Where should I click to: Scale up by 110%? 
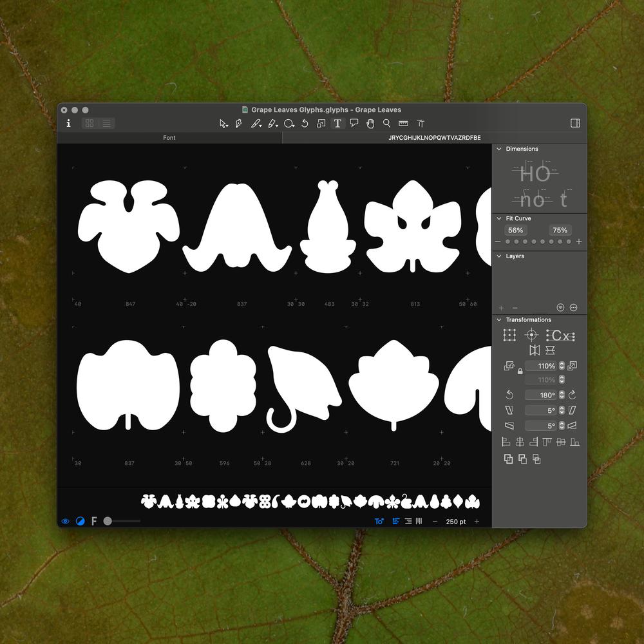572,366
